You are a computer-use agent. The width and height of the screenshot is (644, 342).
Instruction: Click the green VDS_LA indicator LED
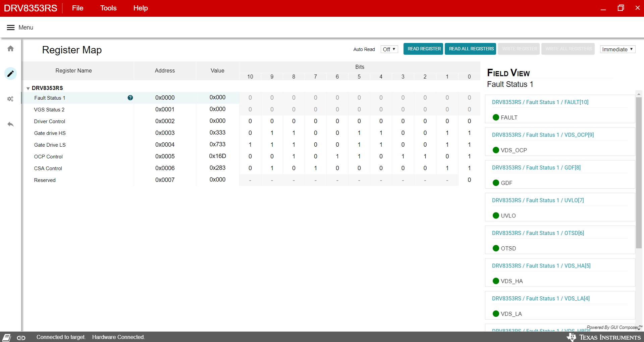tap(496, 314)
